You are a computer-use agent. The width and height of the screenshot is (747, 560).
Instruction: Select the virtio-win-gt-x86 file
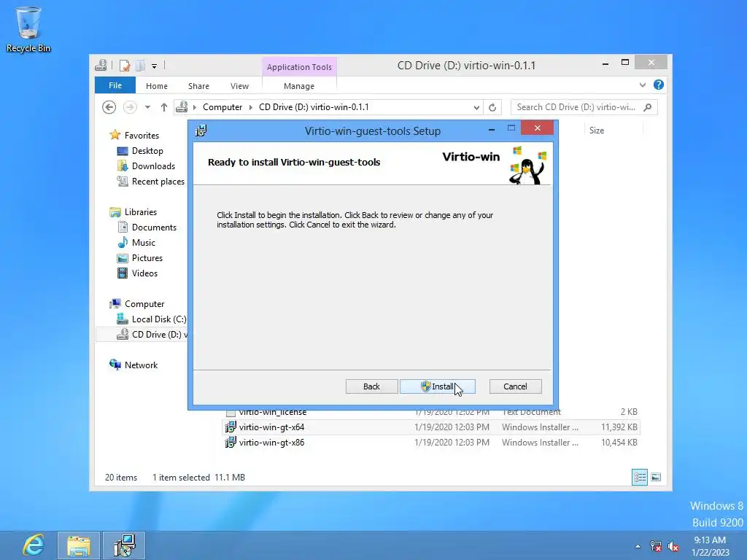point(271,443)
